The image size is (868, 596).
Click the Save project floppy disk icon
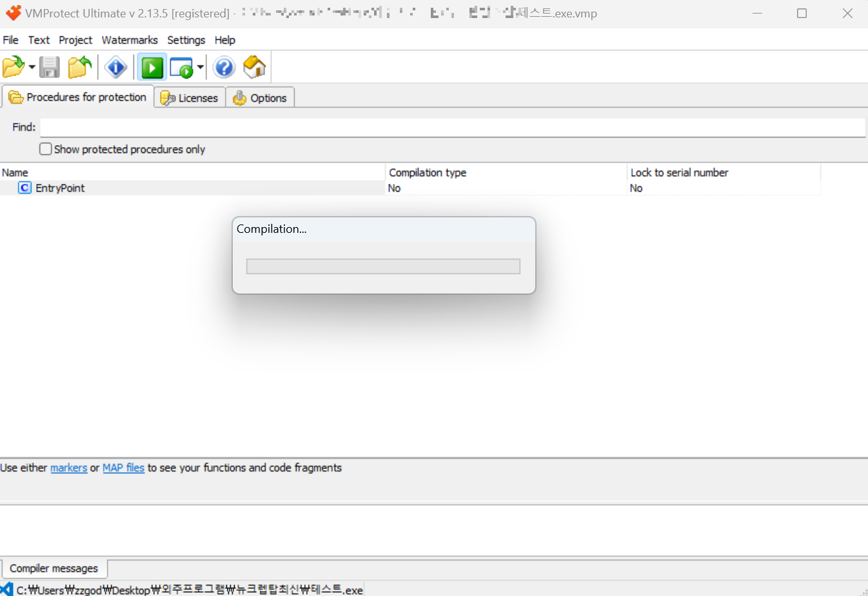(50, 67)
